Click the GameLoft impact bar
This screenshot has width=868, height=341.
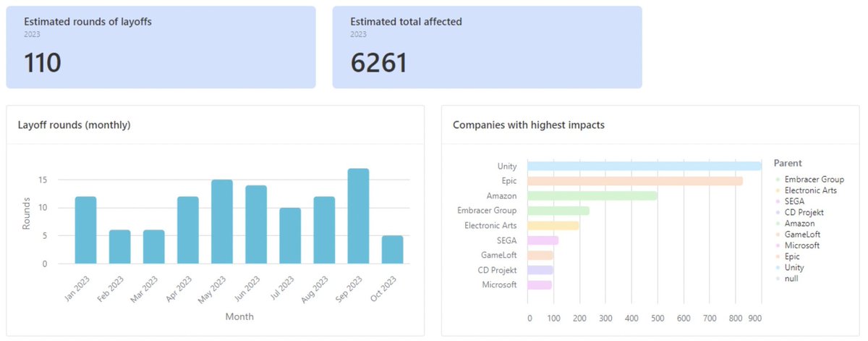point(540,255)
